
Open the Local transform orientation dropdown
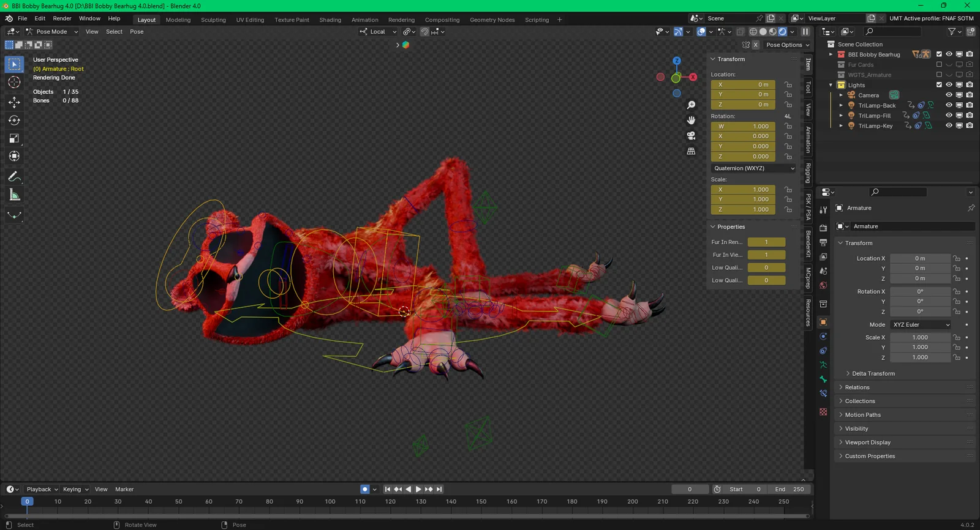coord(379,32)
